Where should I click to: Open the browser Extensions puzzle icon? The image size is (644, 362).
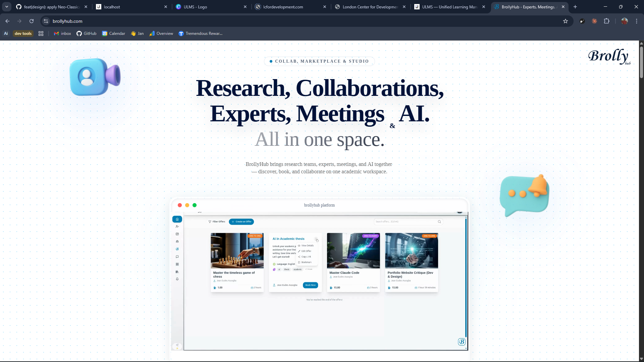[606, 21]
